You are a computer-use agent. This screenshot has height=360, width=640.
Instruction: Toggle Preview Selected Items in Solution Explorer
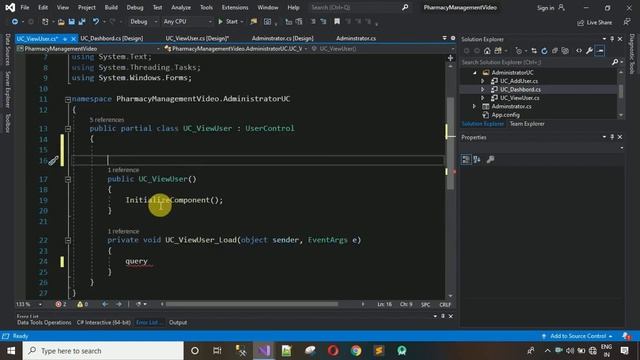[600, 51]
